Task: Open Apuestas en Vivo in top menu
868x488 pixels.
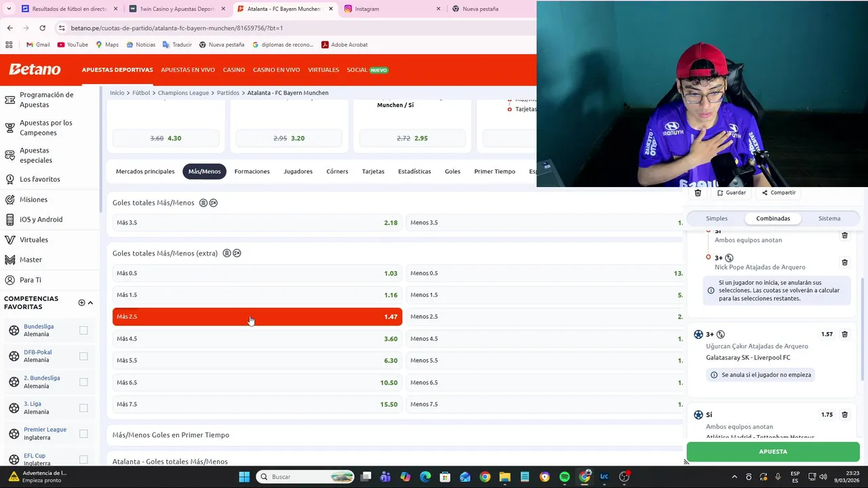Action: coord(188,70)
